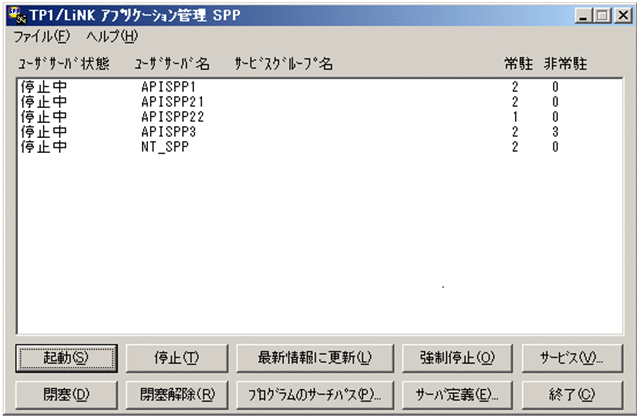Open プログラムのサーチパス(P)... settings
Screen dimensions: 640x419
click(x=315, y=395)
